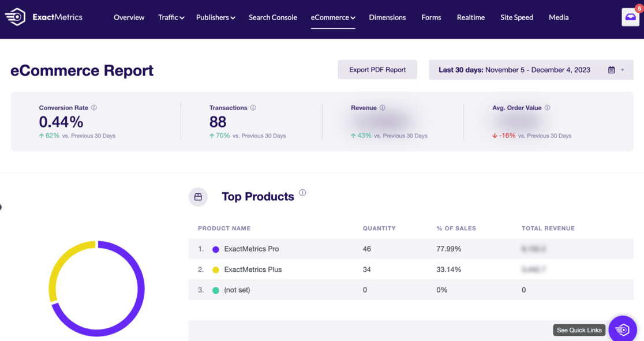This screenshot has width=644, height=341.
Task: Select the Realtime tab
Action: point(471,17)
